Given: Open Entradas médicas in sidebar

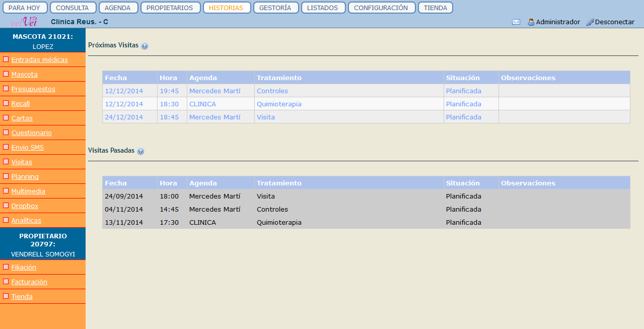Looking at the screenshot, I should click(x=39, y=60).
